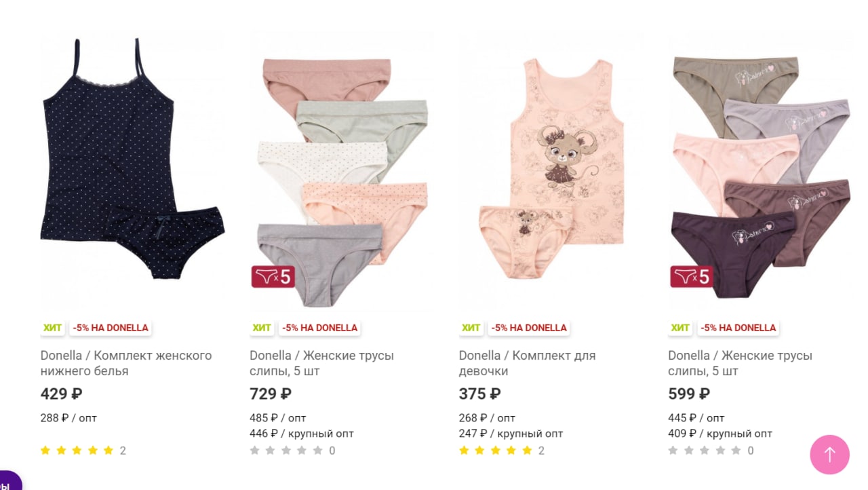Click '-5% НА DONELLA' badge on first product
Viewport: 868px width, 490px height.
pos(111,328)
